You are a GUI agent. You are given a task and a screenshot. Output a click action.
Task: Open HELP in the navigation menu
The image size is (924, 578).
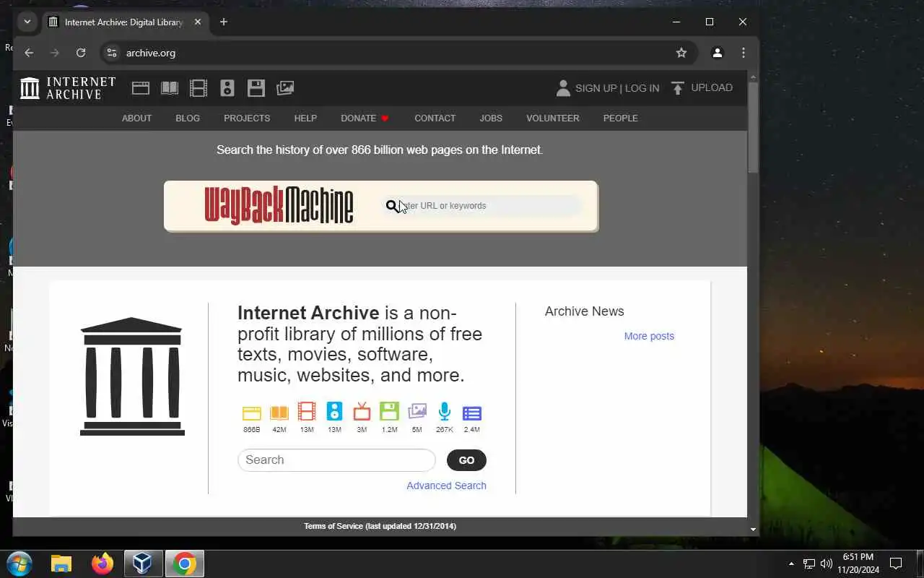click(305, 118)
